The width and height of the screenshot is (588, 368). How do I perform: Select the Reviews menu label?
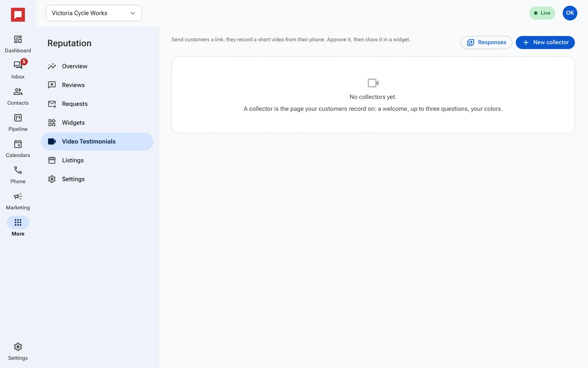click(73, 85)
